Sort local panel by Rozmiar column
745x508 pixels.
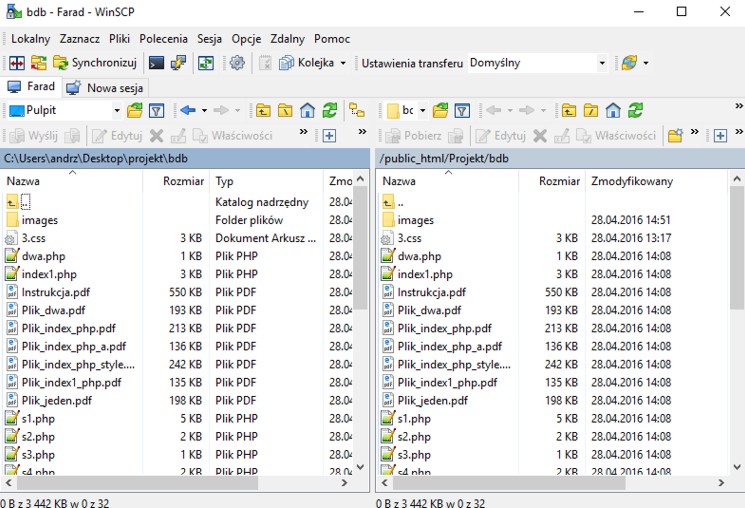pyautogui.click(x=176, y=181)
